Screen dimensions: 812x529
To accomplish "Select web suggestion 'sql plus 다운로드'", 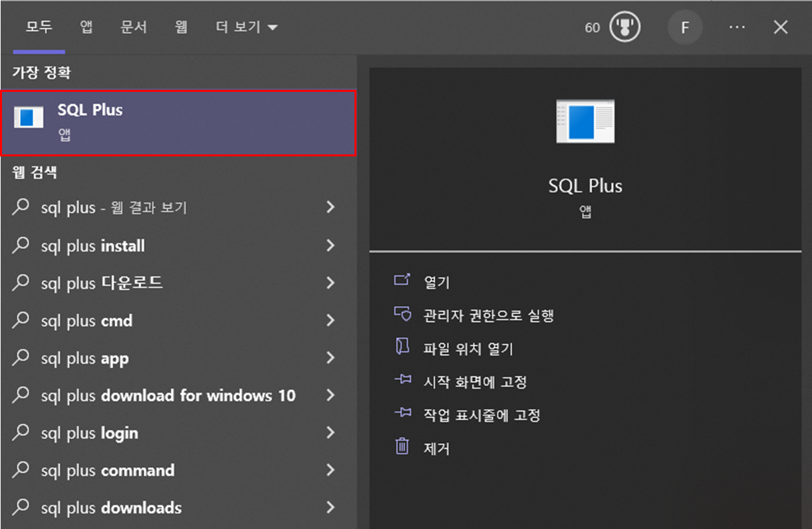I will (178, 283).
